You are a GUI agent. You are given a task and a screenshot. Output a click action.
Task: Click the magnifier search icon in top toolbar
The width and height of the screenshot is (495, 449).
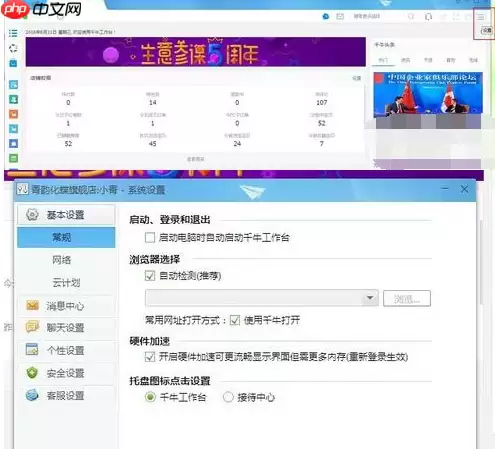click(411, 16)
